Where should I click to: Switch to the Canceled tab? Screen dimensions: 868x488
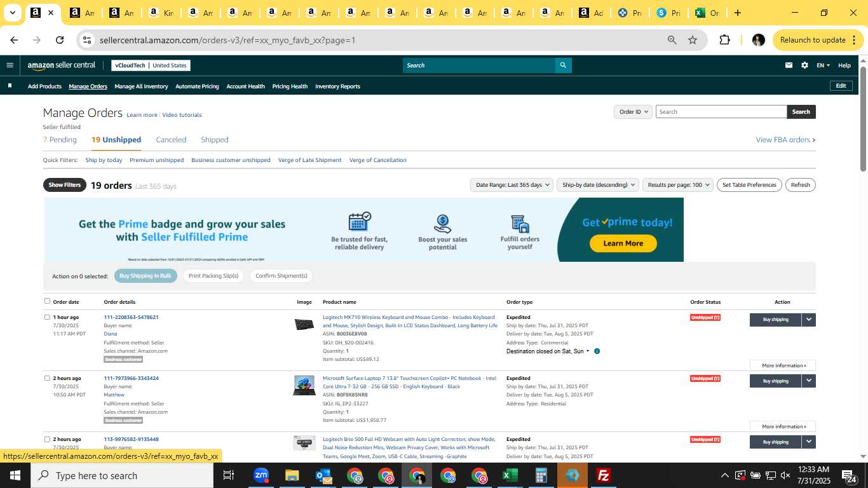171,140
